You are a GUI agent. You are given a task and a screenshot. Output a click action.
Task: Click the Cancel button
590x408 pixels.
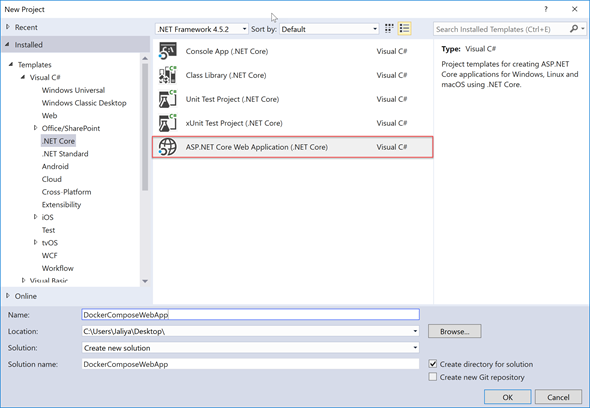pos(558,397)
